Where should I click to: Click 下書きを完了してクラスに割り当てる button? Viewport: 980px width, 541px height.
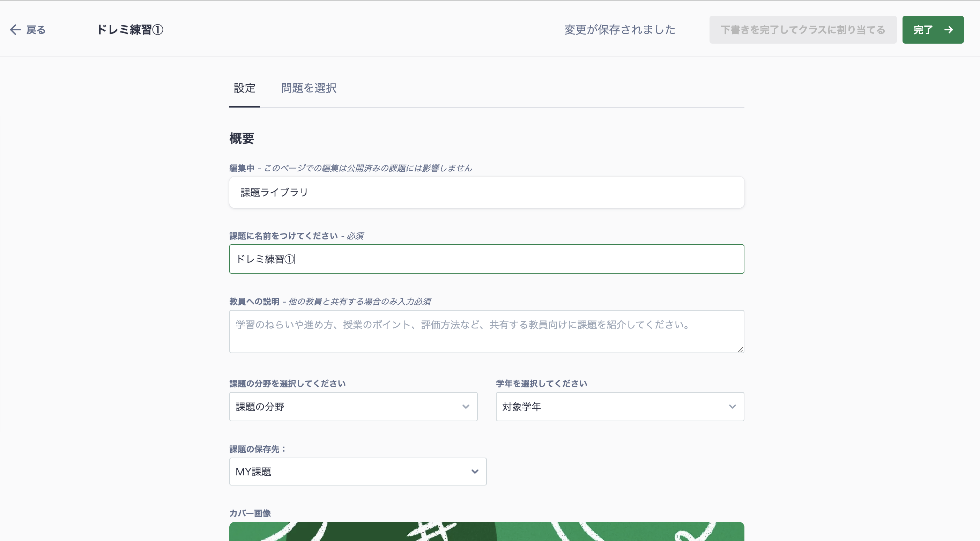click(x=803, y=30)
